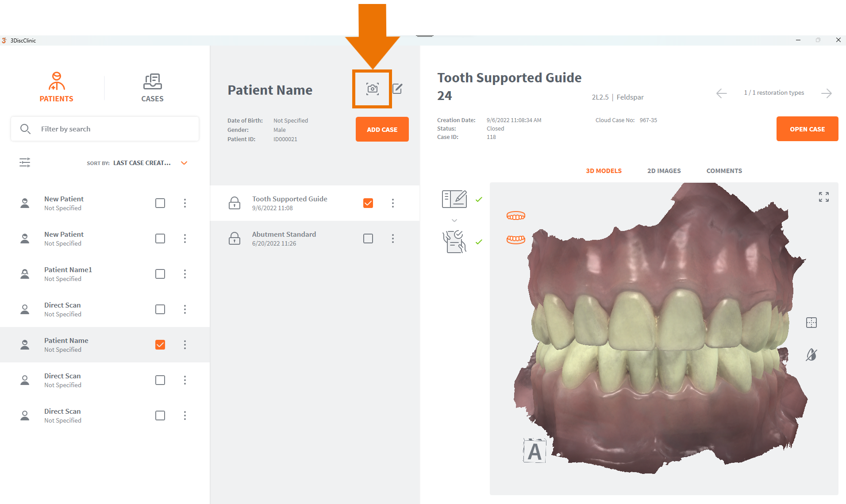
Task: Switch to the 2D Images tab
Action: pyautogui.click(x=664, y=171)
